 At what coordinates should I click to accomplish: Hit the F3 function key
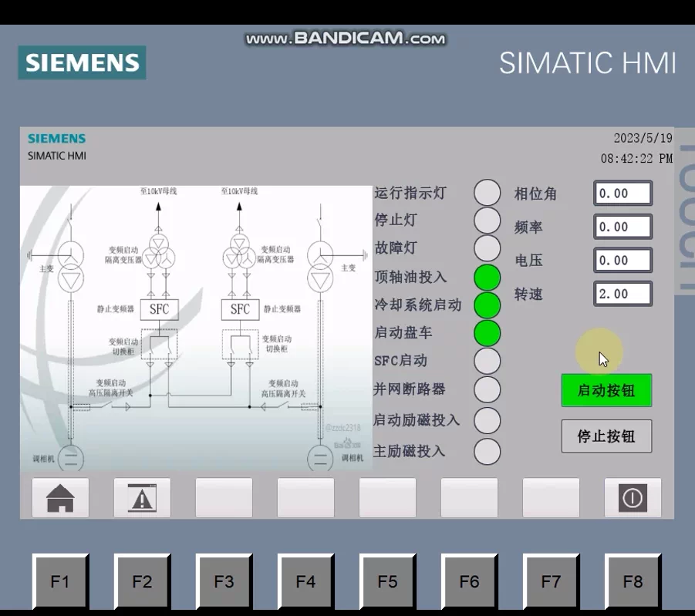coord(224,581)
